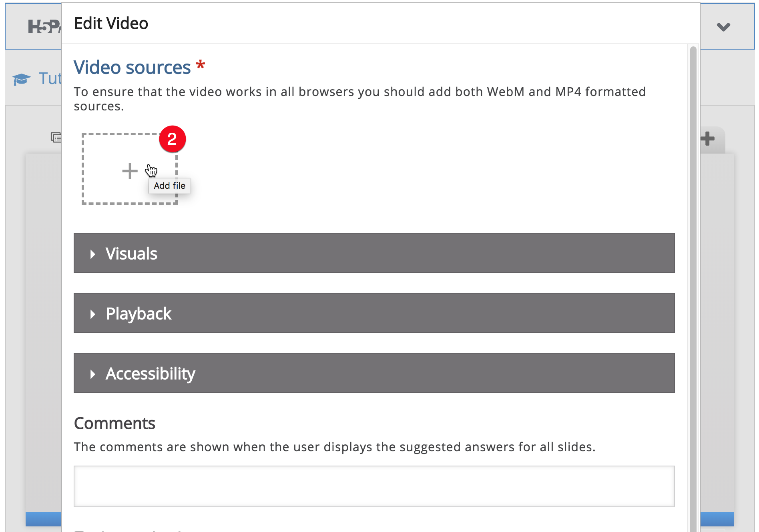This screenshot has height=532, width=759.
Task: Click the dialog's vertical scrollbar
Action: 693,288
